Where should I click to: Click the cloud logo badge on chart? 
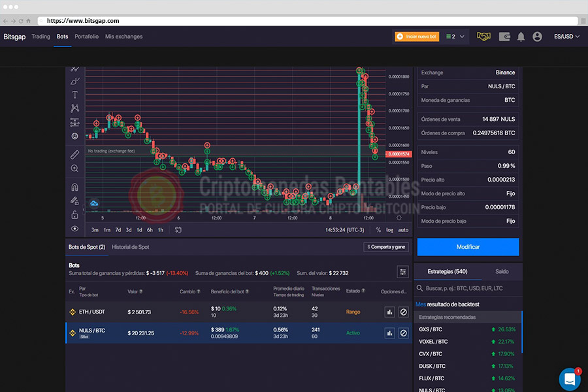pos(93,203)
